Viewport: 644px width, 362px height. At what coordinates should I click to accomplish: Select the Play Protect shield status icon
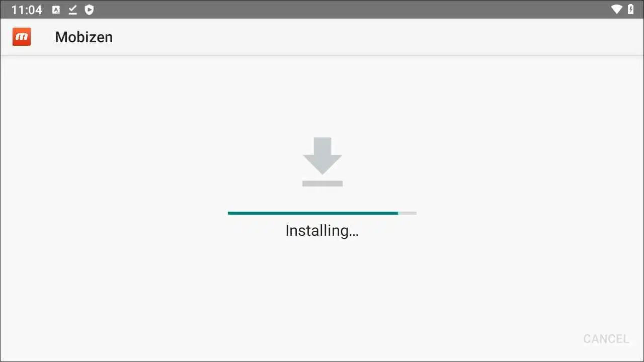(x=89, y=10)
